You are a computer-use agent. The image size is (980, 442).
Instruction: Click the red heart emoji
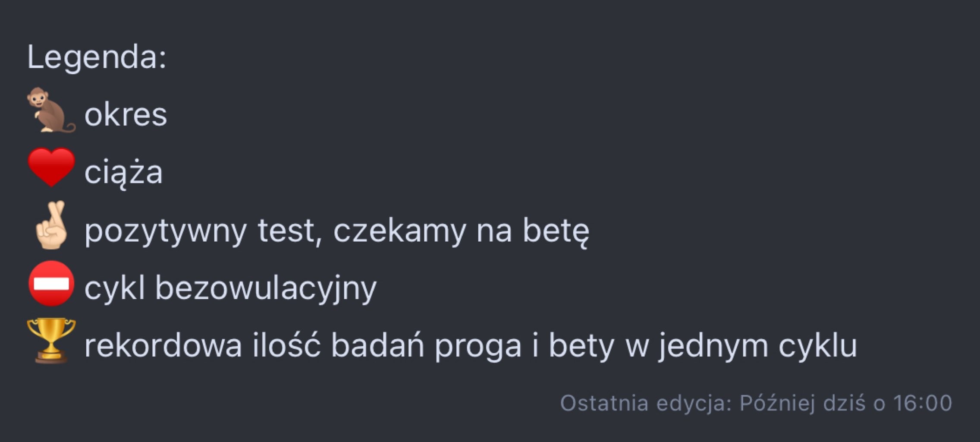pos(51,167)
